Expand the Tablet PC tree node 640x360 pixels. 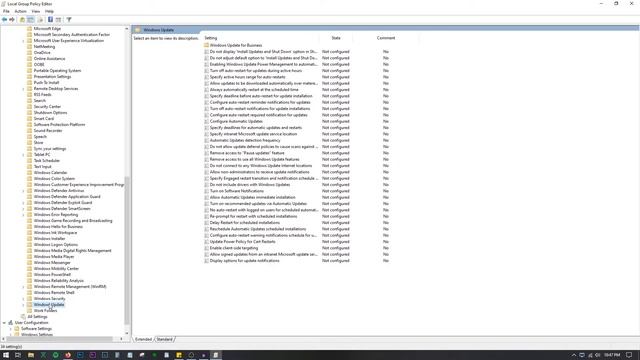[23, 155]
